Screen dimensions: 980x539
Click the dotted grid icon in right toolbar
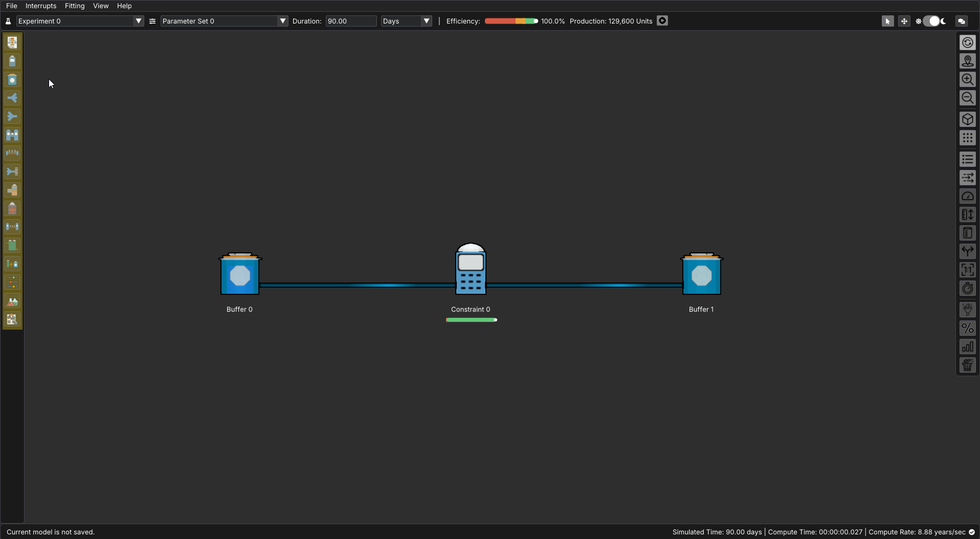[967, 138]
